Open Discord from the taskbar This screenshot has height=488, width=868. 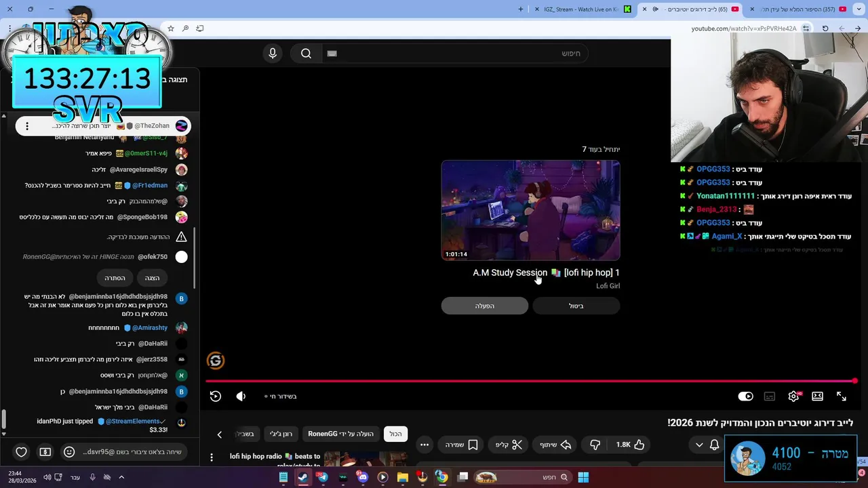click(x=363, y=477)
